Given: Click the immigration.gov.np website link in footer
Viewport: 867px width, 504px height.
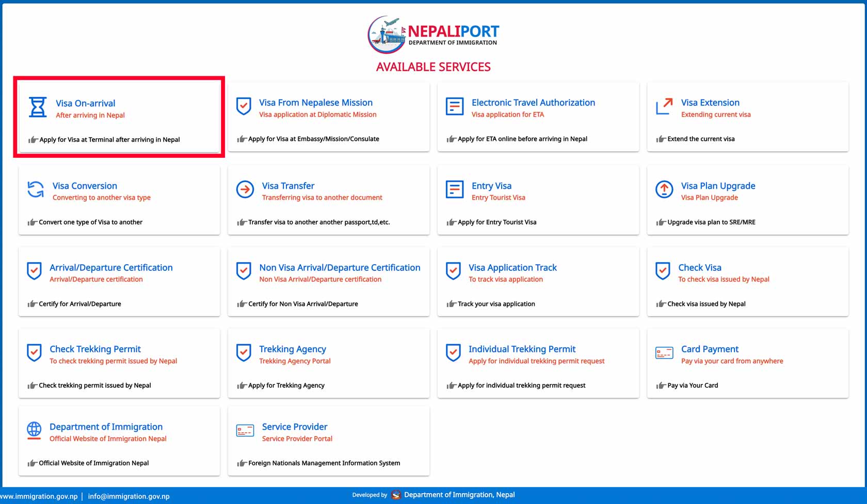Looking at the screenshot, I should pos(39,496).
